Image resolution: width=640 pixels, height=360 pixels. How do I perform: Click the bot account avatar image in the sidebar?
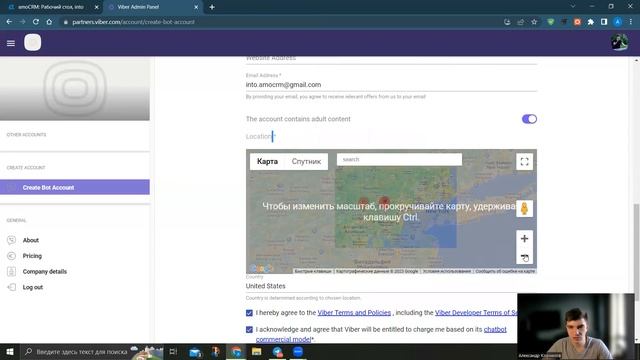pos(75,89)
